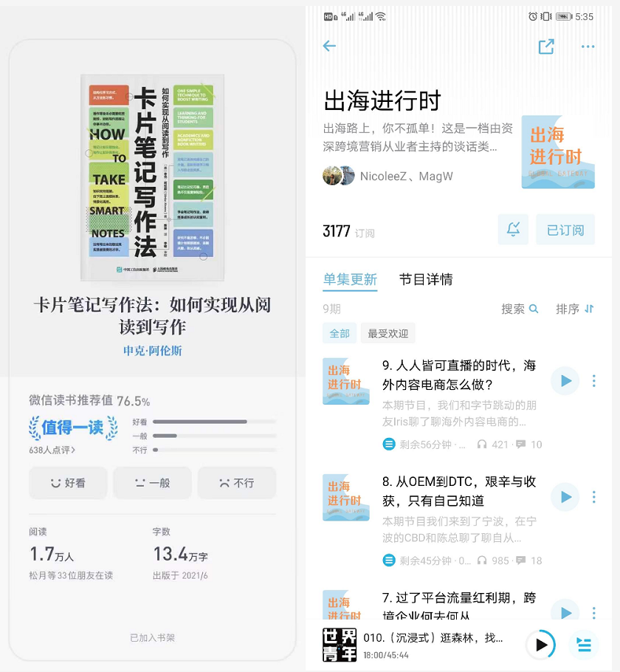This screenshot has width=620, height=672.
Task: Open episode 8 cover thumbnail
Action: [345, 497]
